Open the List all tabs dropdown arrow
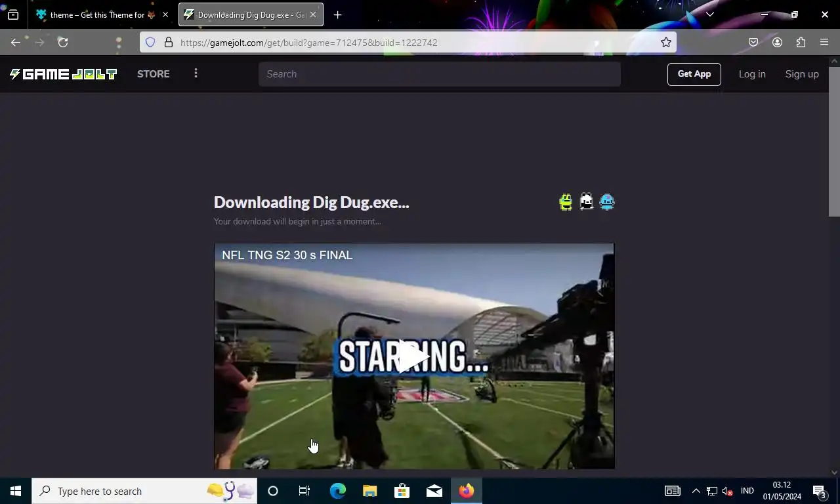 point(709,14)
